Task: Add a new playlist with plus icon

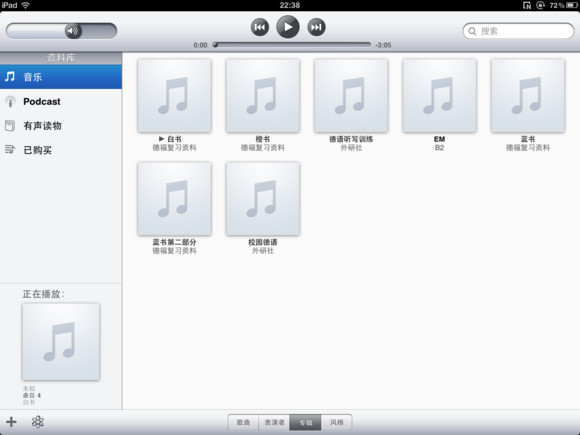Action: click(11, 422)
